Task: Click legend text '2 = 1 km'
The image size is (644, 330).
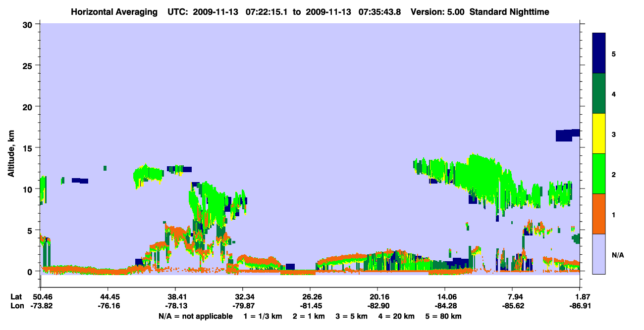Action: pyautogui.click(x=310, y=316)
